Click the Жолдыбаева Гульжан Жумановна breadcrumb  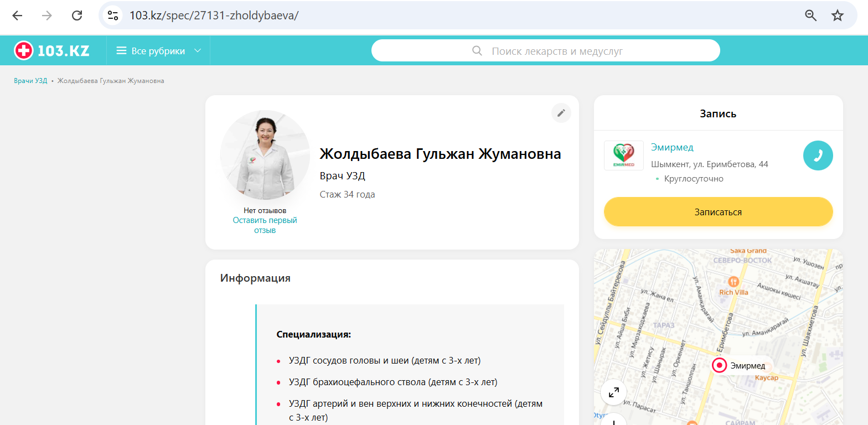click(111, 81)
